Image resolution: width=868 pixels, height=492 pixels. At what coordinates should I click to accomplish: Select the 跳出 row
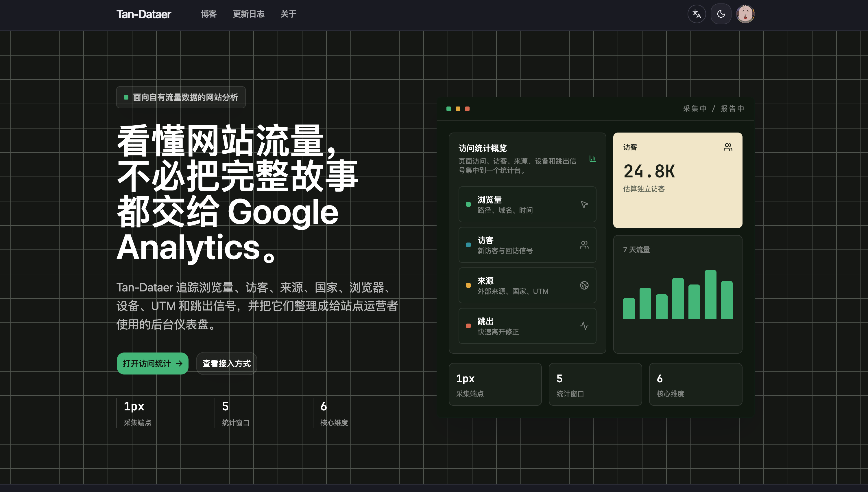[x=527, y=326]
